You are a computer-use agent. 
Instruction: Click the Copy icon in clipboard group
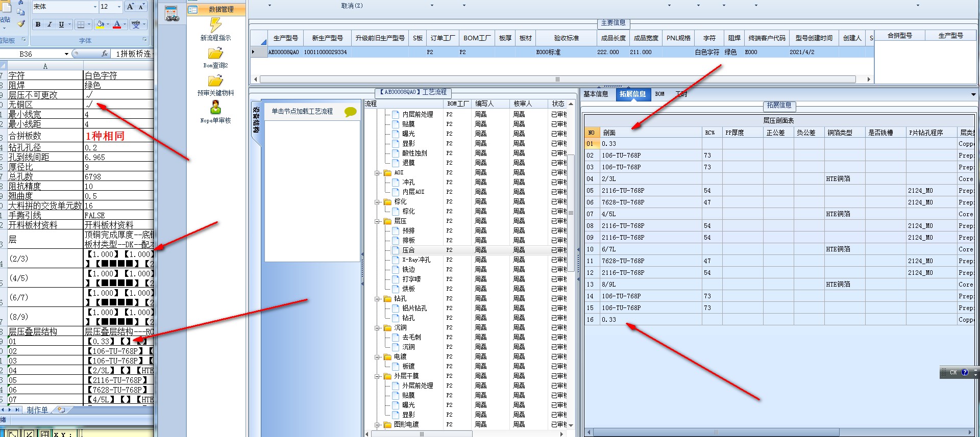(x=21, y=11)
